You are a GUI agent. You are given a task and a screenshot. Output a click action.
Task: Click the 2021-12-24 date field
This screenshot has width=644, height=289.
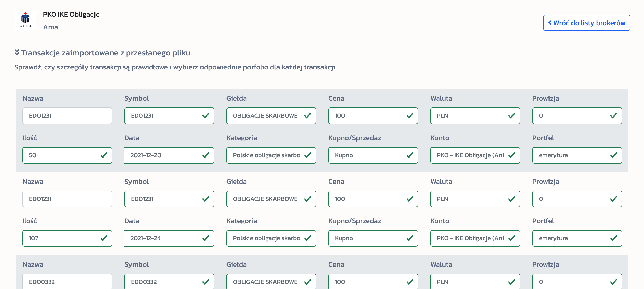163,238
